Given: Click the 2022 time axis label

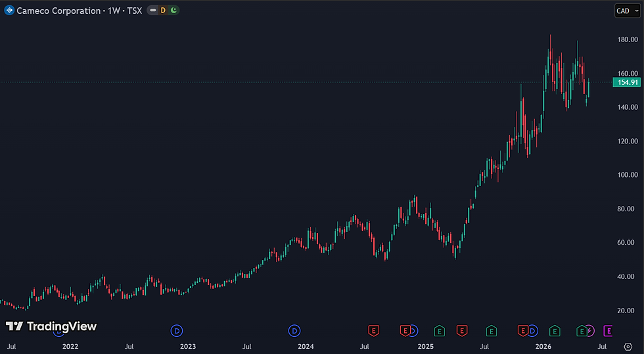Looking at the screenshot, I should click(x=70, y=347).
